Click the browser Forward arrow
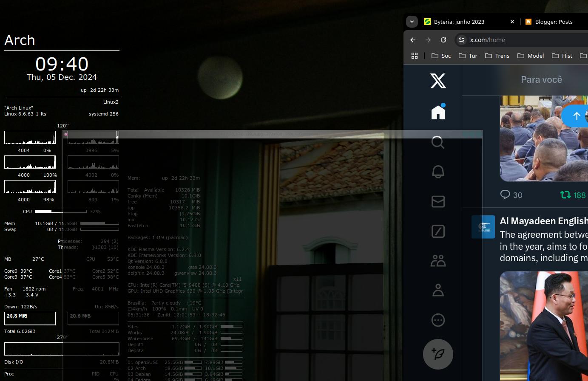Image resolution: width=588 pixels, height=381 pixels. (x=428, y=40)
